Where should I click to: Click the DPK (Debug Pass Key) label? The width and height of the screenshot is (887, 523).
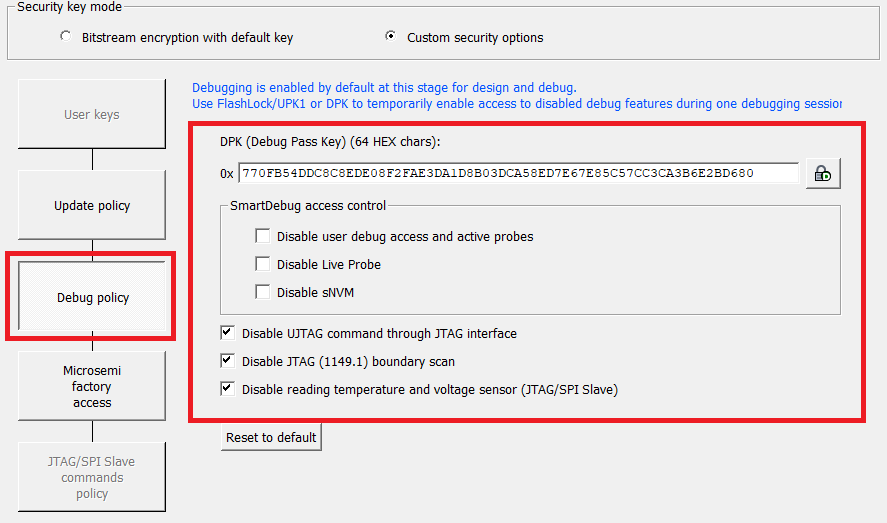330,141
